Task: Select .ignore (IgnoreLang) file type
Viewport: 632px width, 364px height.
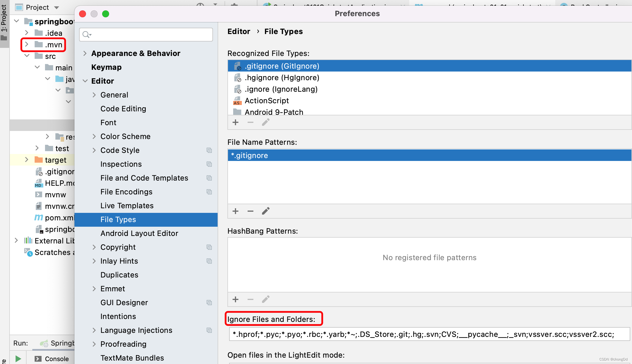Action: tap(429, 89)
